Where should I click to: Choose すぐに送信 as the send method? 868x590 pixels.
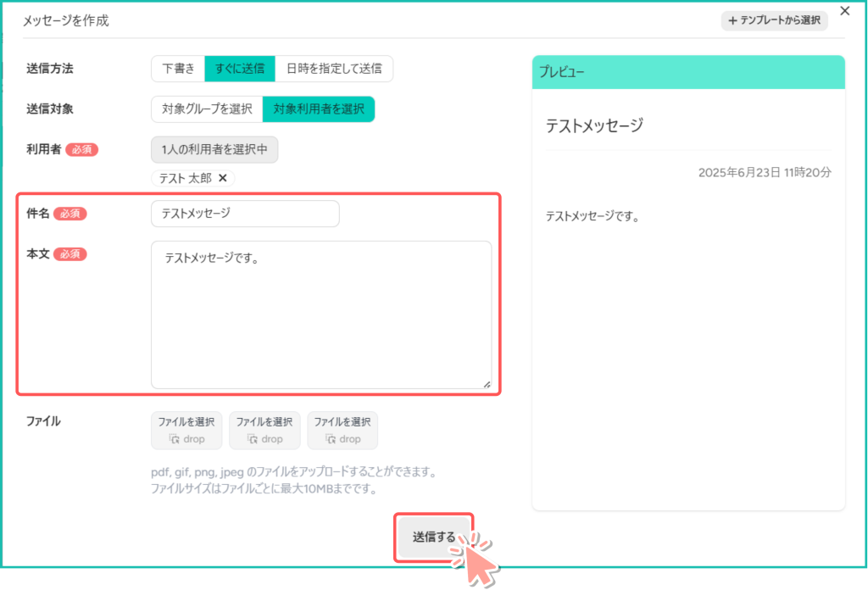240,69
